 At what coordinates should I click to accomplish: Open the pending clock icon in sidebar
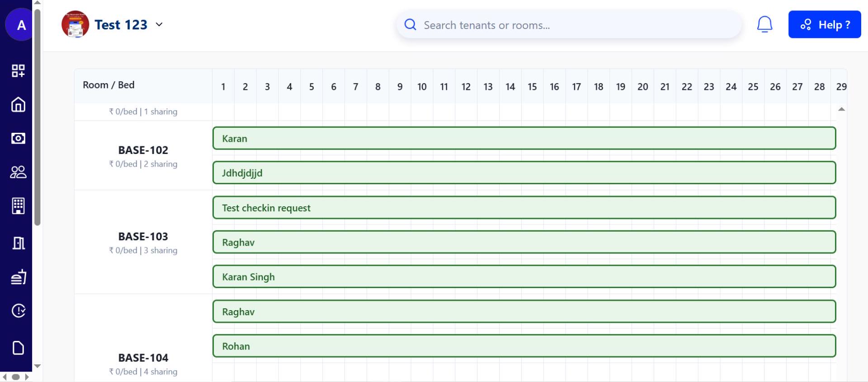pos(18,311)
